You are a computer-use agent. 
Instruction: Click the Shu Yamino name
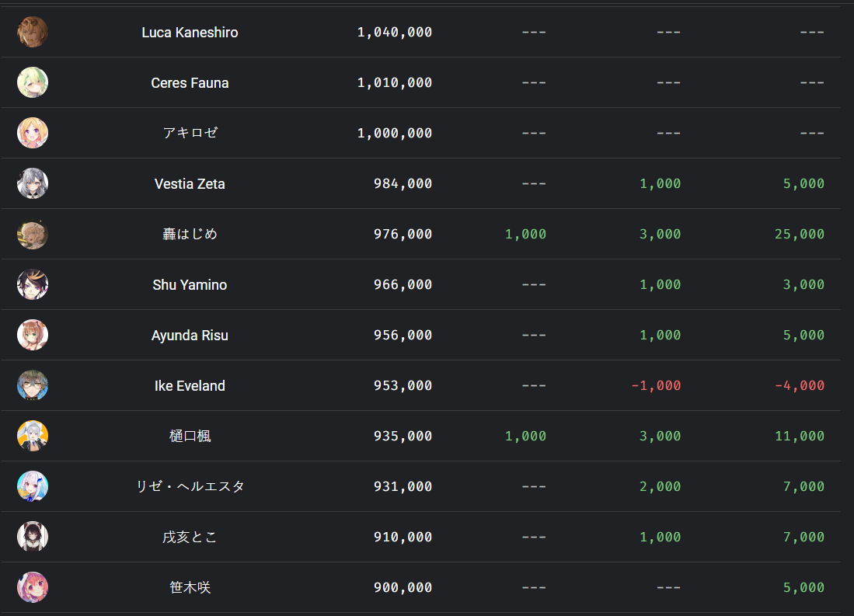click(190, 285)
